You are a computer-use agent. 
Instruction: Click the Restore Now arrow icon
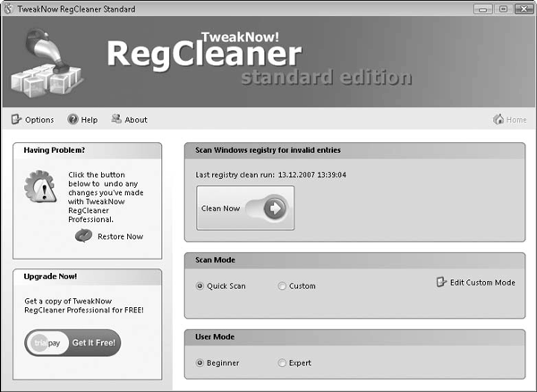83,235
